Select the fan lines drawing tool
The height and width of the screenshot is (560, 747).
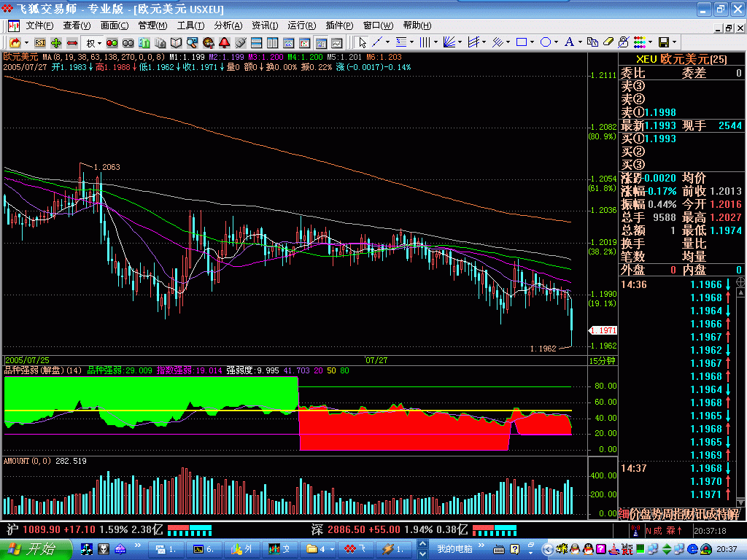449,43
